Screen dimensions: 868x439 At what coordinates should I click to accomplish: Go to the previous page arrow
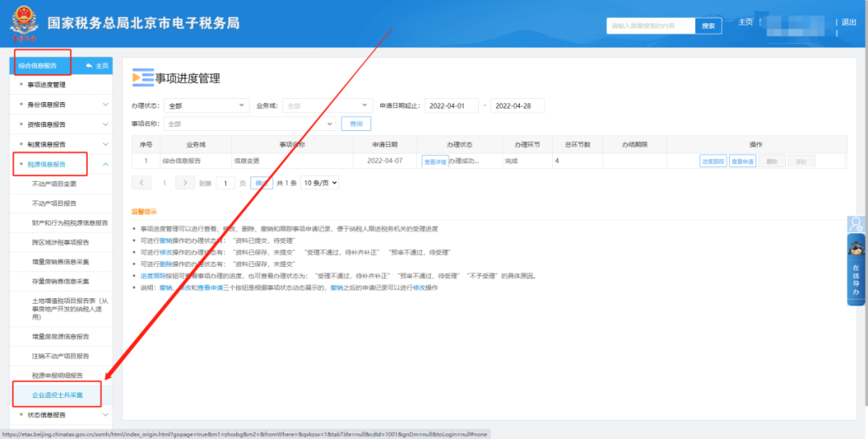coord(141,183)
